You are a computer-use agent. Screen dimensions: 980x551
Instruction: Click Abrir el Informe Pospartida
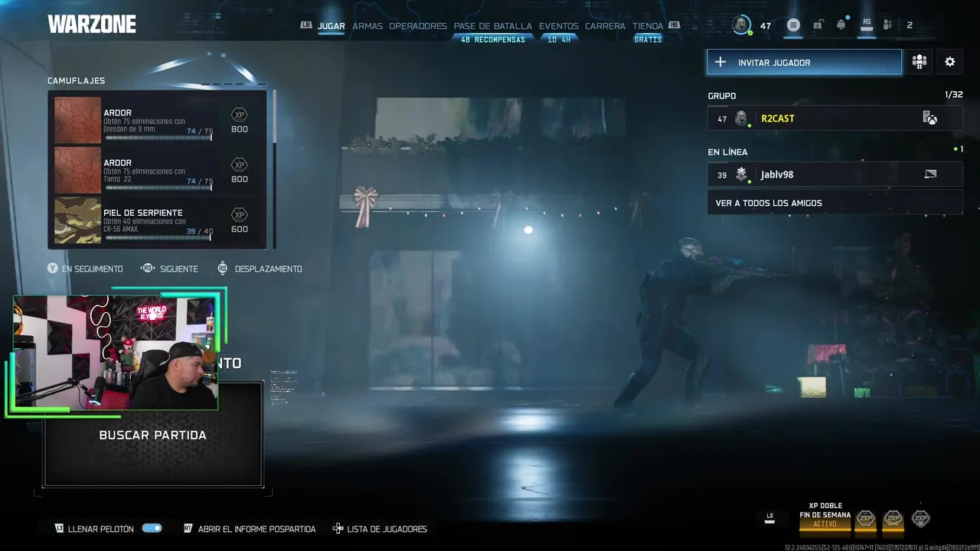(256, 529)
